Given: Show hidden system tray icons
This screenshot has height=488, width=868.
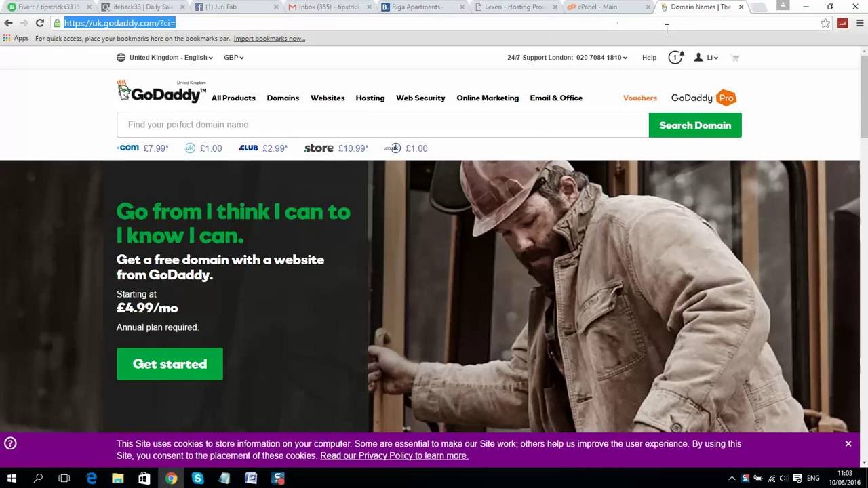Looking at the screenshot, I should click(732, 479).
